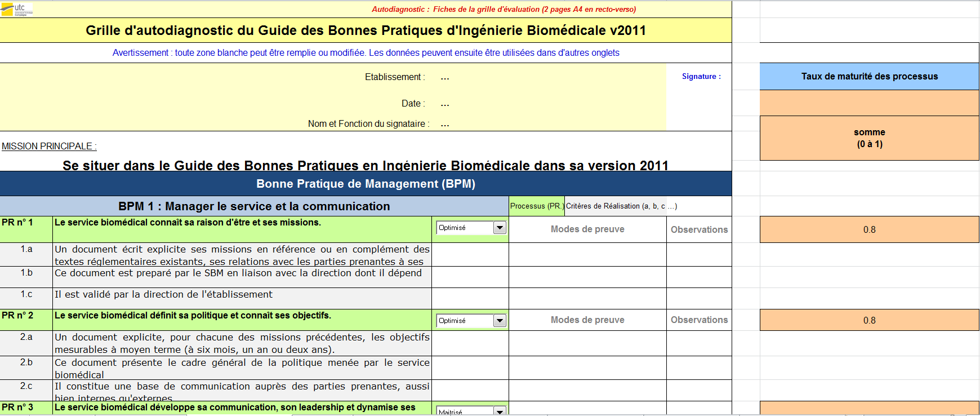Open the PR n° 1 maturity dropdown arrow
Screen dimensions: 980x416
point(500,228)
